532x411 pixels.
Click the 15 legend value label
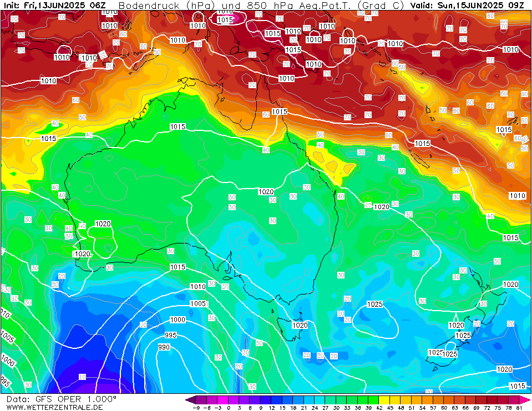point(282,408)
